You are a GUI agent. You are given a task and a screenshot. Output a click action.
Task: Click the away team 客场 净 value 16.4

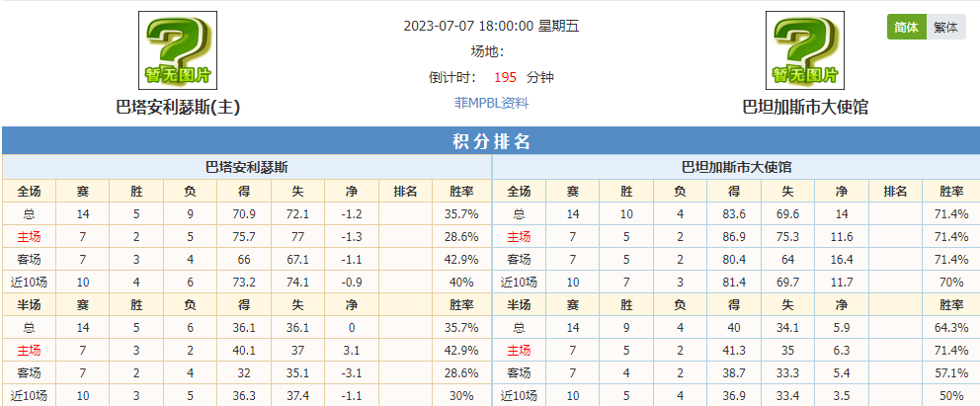[842, 259]
